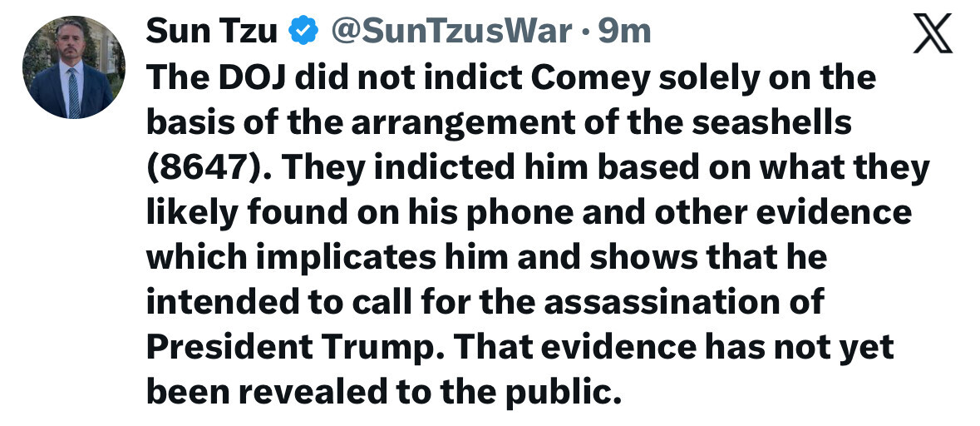Open the post via "9m" timestamp
Image resolution: width=980 pixels, height=426 pixels.
[624, 32]
